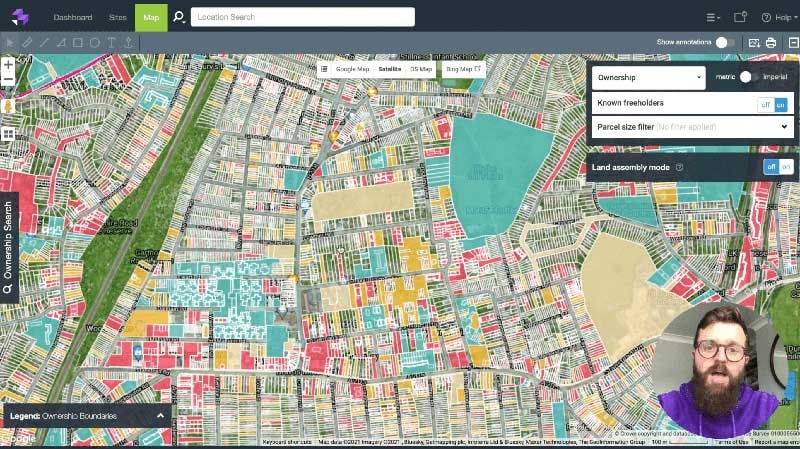Screen dimensions: 800x449
Task: Switch to Satellite view
Action: (390, 69)
